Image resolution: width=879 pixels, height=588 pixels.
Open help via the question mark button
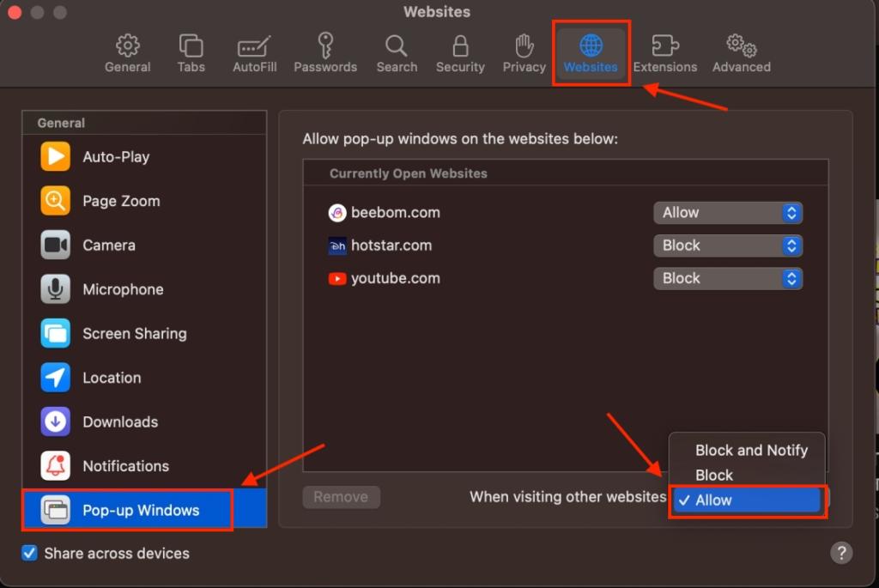pos(841,553)
